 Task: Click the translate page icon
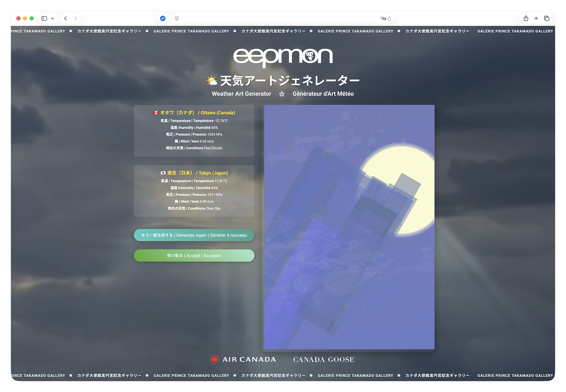pos(383,18)
